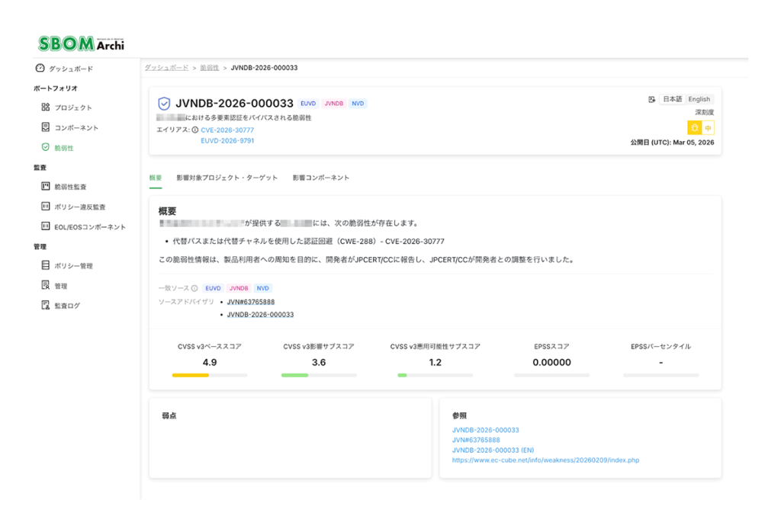Open JVNDB-2026-000033 link in 参照 section
The image size is (781, 532).
(485, 430)
